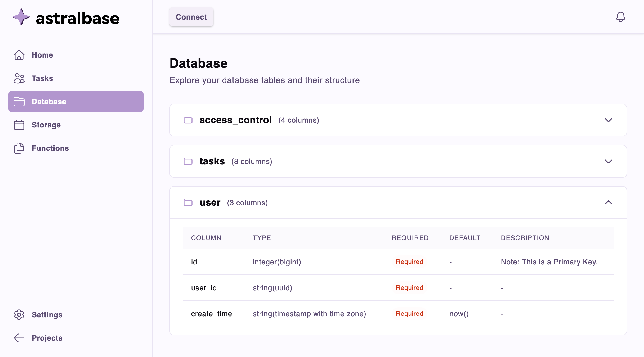Click the create_time default value now()

(x=459, y=314)
